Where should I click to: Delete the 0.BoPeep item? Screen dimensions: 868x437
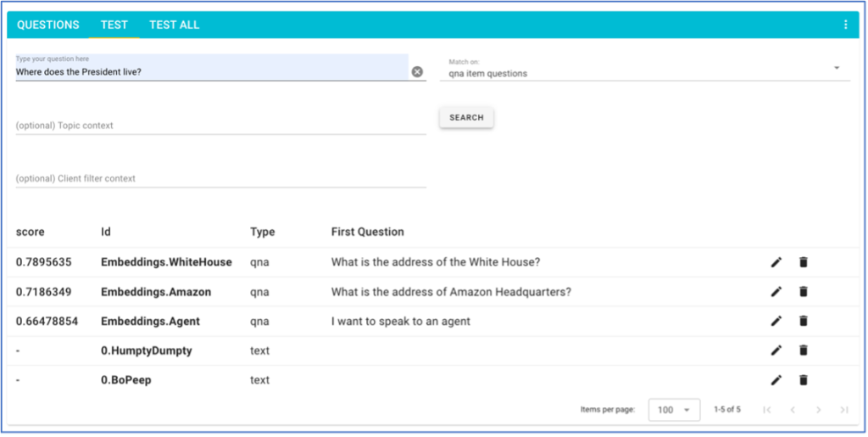[804, 380]
